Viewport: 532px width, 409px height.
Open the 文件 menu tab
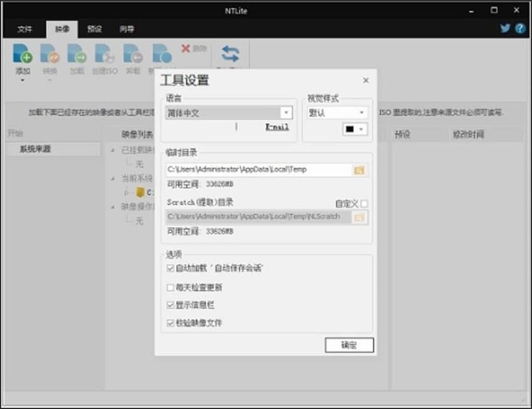(x=25, y=28)
